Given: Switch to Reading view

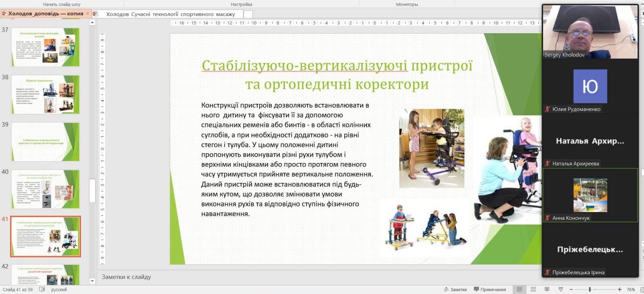Looking at the screenshot, I should point(547,290).
